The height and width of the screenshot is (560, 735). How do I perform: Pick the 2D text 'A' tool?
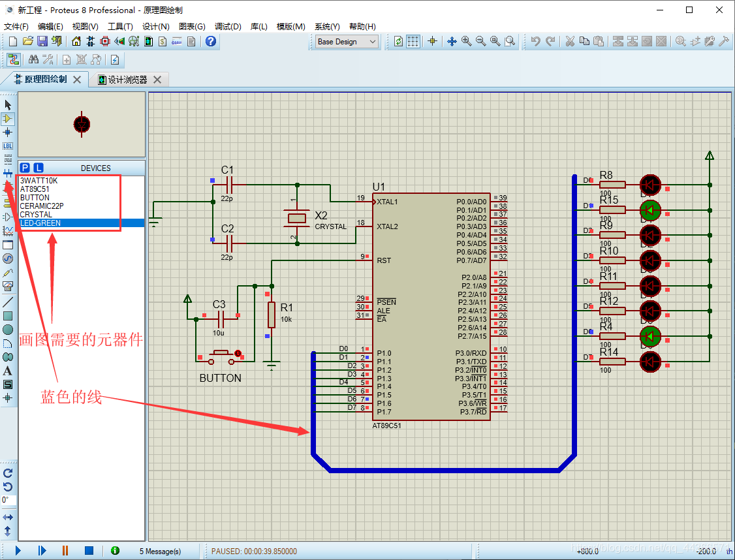(8, 371)
